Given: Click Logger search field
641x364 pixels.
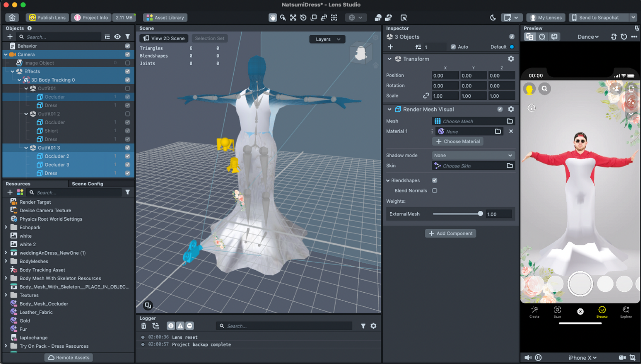Looking at the screenshot, I should [285, 326].
